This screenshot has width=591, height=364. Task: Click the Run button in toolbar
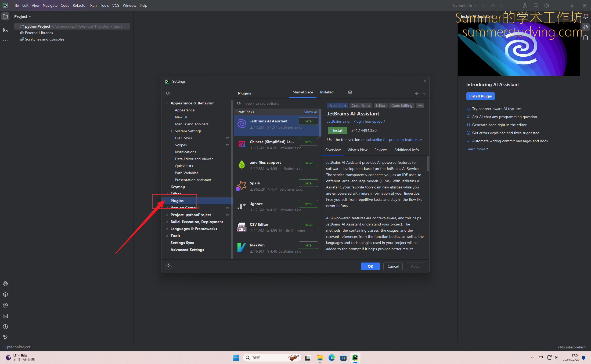(x=484, y=5)
